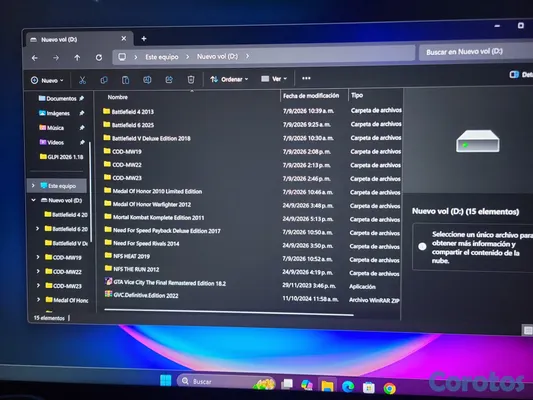The image size is (533, 400).
Task: Select the Nuevo vol (D:) tab
Action: (x=78, y=39)
